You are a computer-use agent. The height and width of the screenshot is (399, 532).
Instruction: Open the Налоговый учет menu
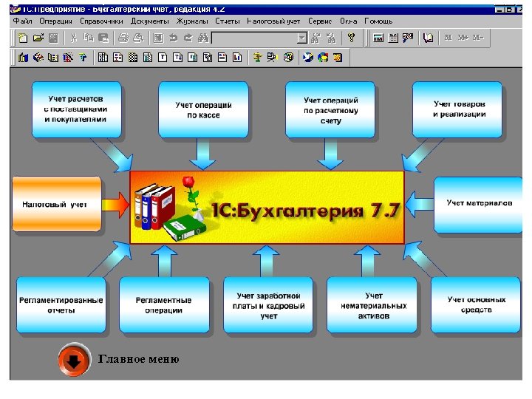[x=273, y=21]
